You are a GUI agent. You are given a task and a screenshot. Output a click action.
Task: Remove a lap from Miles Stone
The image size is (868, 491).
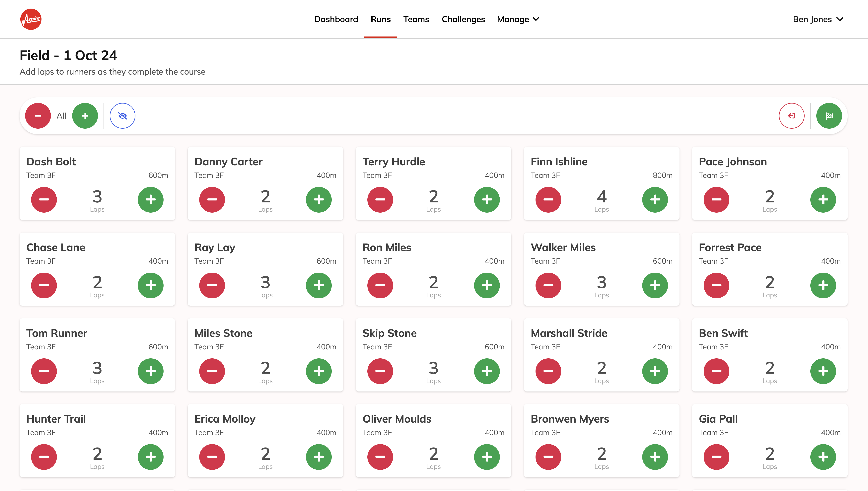212,371
